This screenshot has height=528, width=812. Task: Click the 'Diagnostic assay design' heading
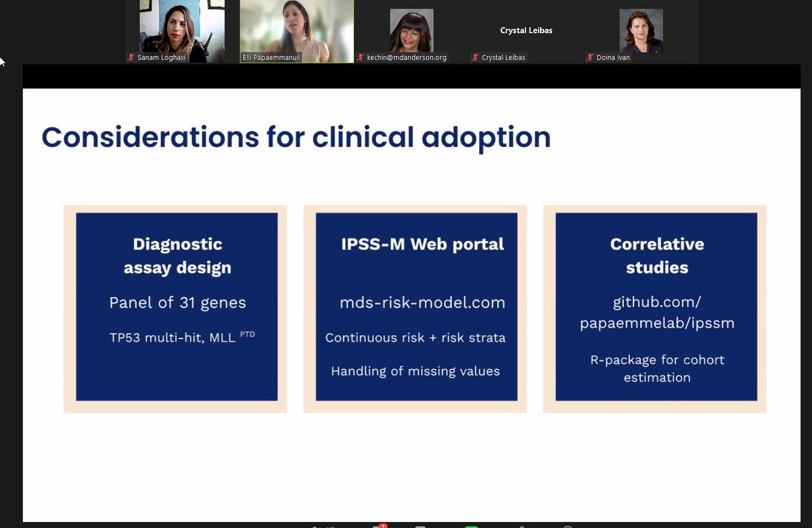[x=177, y=255]
